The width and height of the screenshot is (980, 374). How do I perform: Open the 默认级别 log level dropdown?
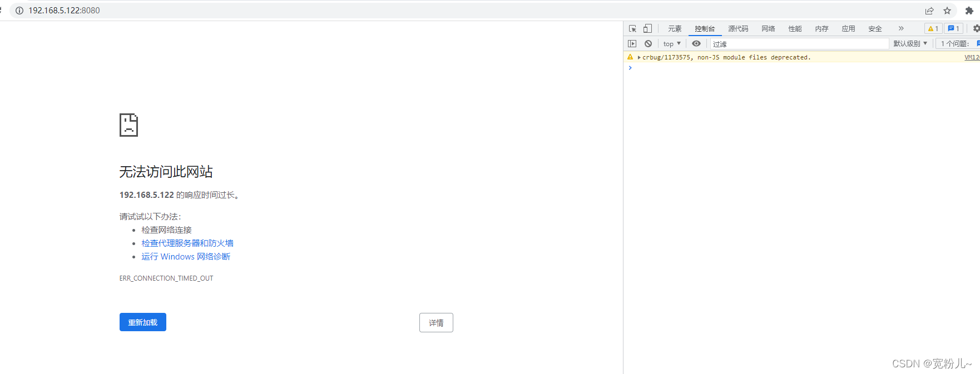[x=910, y=43]
